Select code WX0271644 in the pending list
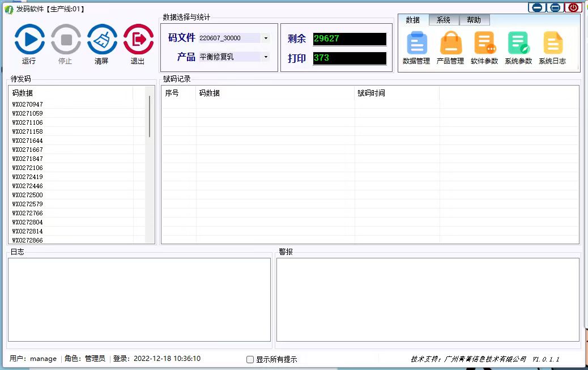The image size is (588, 370). coord(28,141)
